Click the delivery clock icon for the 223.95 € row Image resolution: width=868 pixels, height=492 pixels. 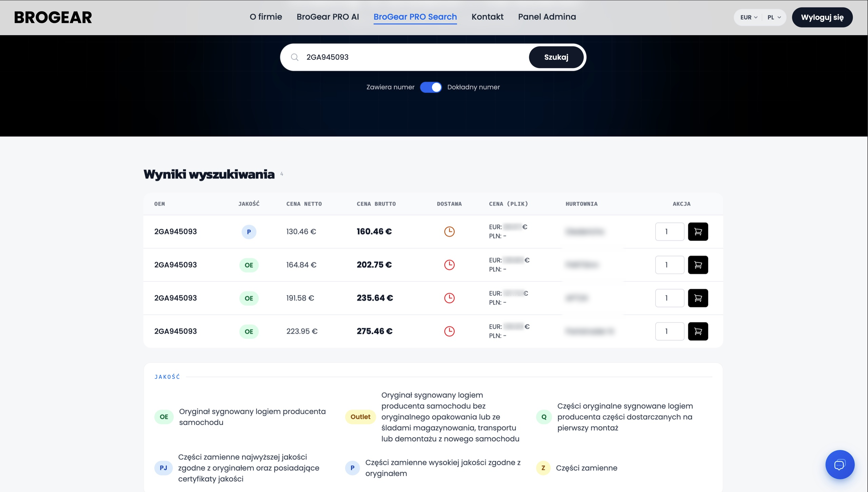tap(449, 331)
